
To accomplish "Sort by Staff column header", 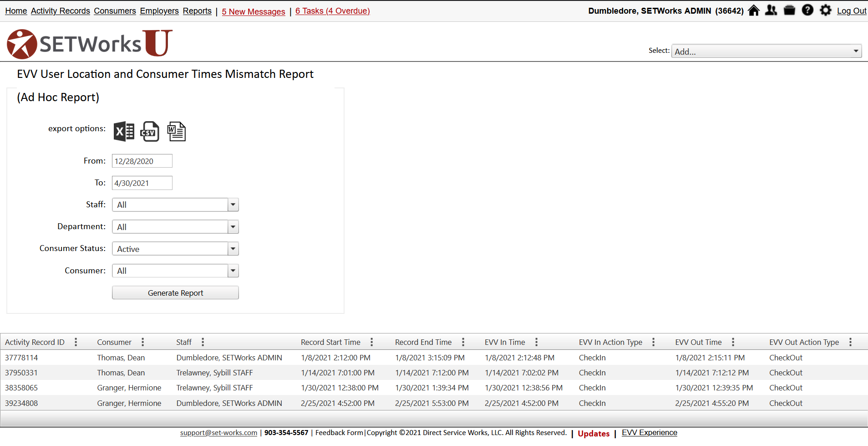I will coord(184,342).
